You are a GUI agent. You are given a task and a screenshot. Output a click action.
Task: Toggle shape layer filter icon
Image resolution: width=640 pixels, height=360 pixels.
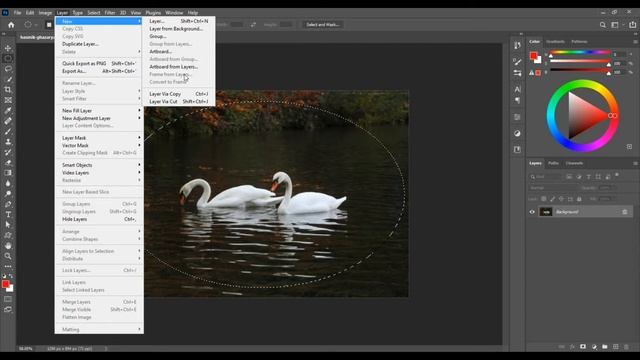pos(598,177)
